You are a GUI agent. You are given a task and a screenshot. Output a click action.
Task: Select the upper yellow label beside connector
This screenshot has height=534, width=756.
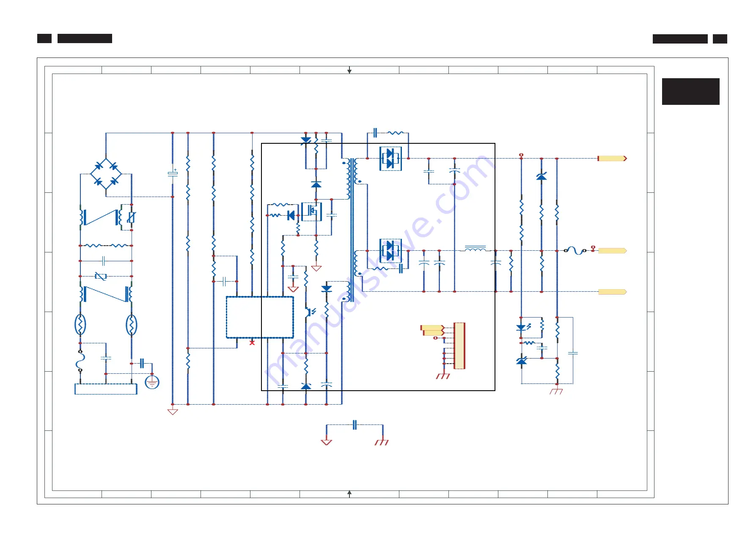[432, 328]
